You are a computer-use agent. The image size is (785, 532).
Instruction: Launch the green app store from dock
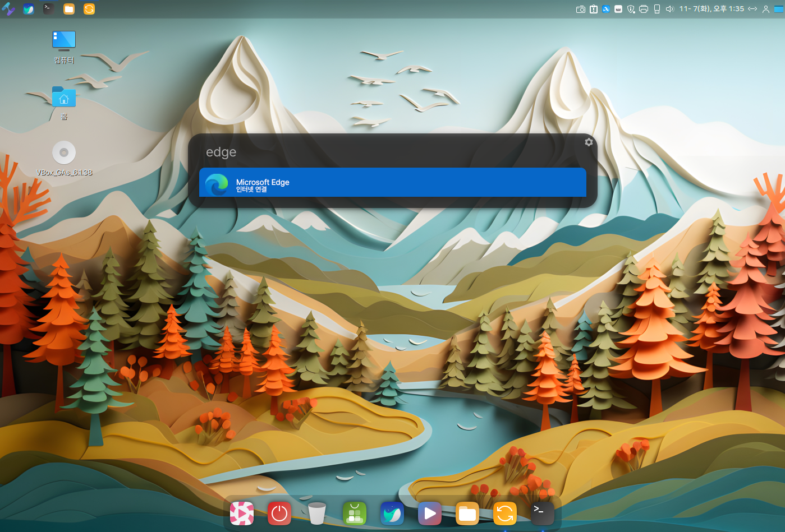coord(355,513)
